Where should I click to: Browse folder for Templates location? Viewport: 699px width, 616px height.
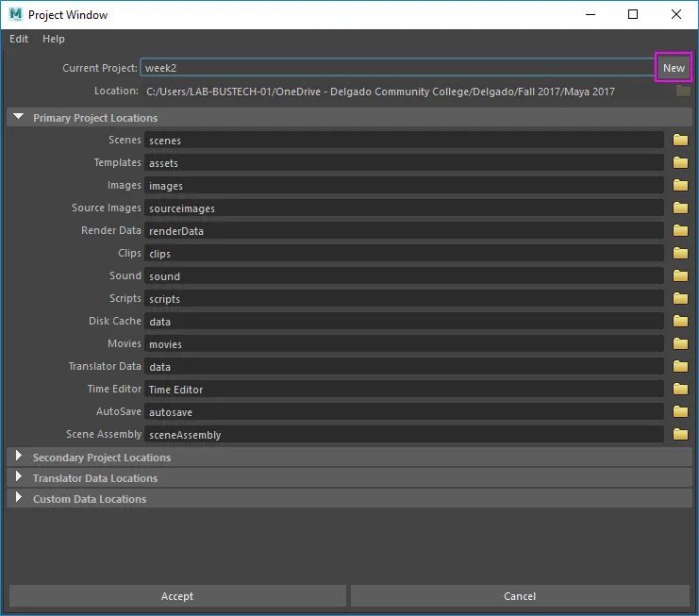(x=680, y=162)
